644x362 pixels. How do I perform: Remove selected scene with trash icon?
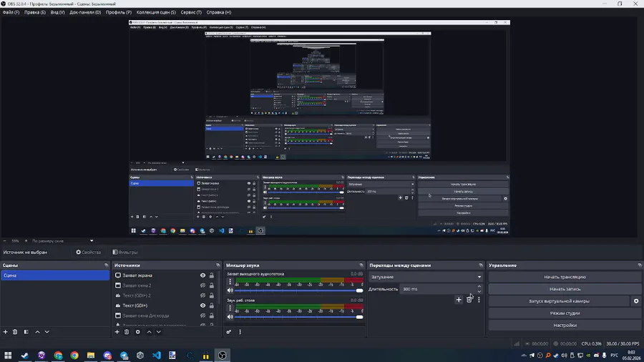(15, 332)
